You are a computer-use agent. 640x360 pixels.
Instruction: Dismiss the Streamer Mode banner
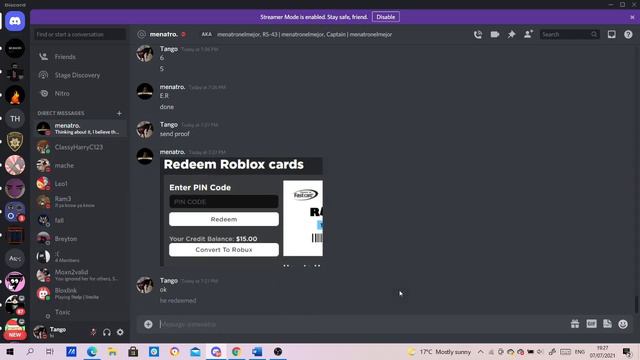coord(632,17)
